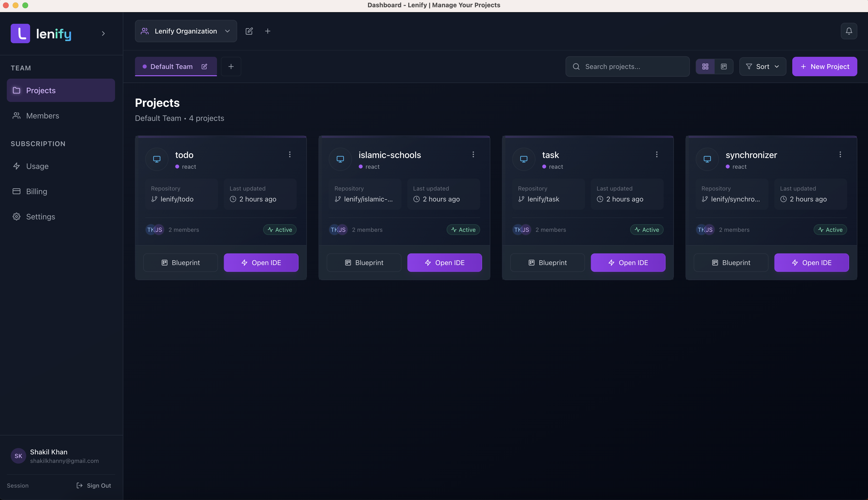Collapse the sidebar with the chevron

click(103, 33)
